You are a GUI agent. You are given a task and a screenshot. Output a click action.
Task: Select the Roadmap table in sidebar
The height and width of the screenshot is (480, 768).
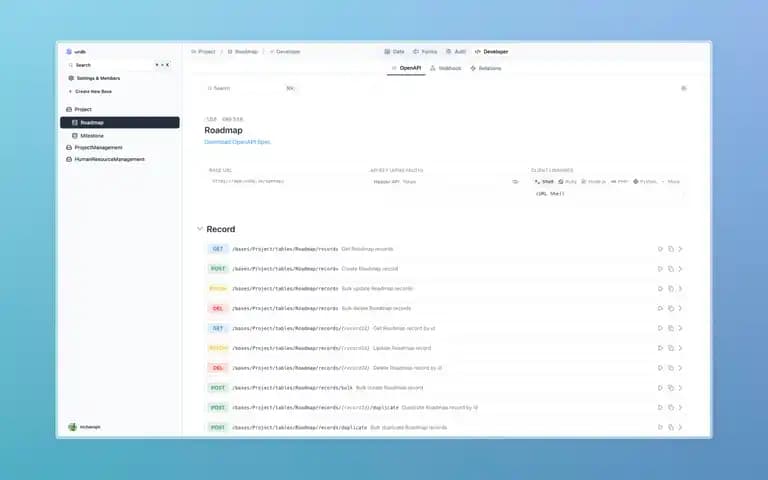click(x=120, y=122)
